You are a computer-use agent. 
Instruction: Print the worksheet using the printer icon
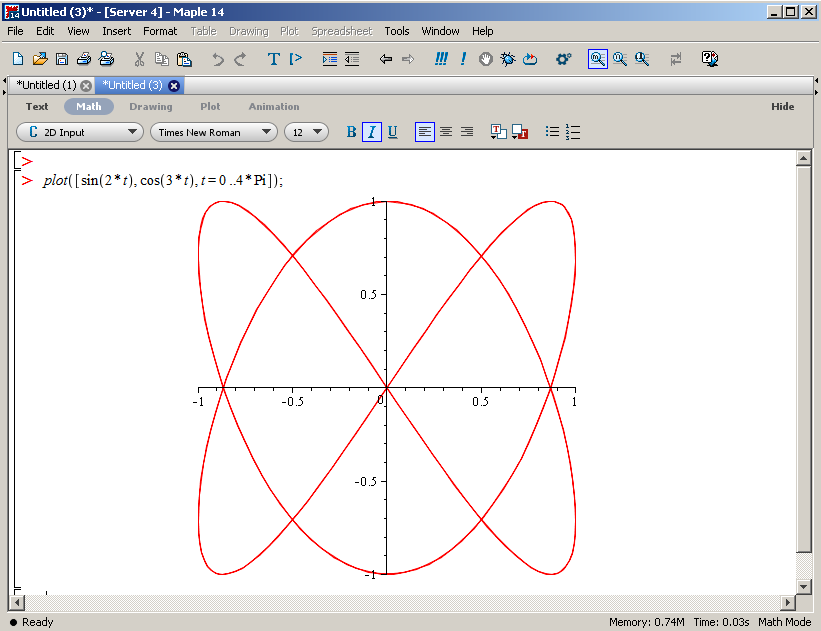click(84, 59)
